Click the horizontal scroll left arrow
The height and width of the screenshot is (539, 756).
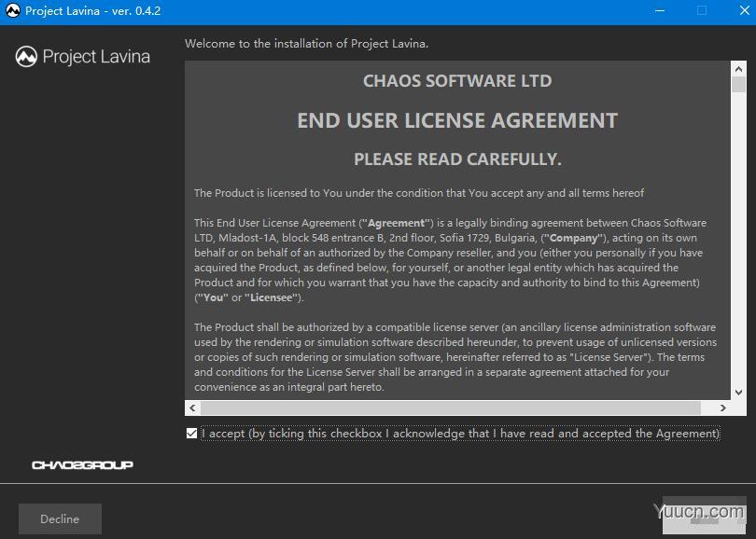click(x=193, y=408)
